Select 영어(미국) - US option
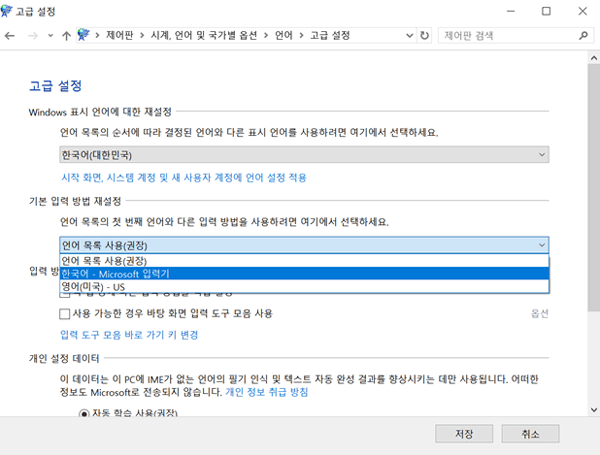The width and height of the screenshot is (600, 455). point(304,287)
